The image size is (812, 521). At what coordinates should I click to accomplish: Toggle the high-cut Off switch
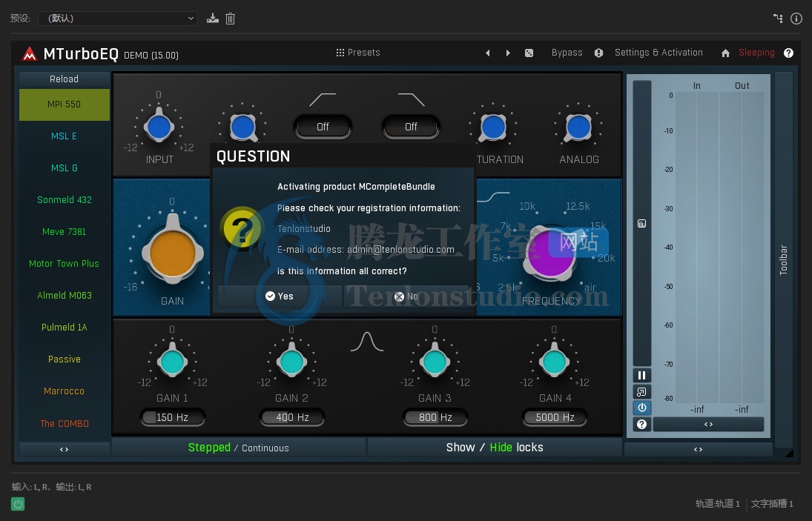(411, 127)
